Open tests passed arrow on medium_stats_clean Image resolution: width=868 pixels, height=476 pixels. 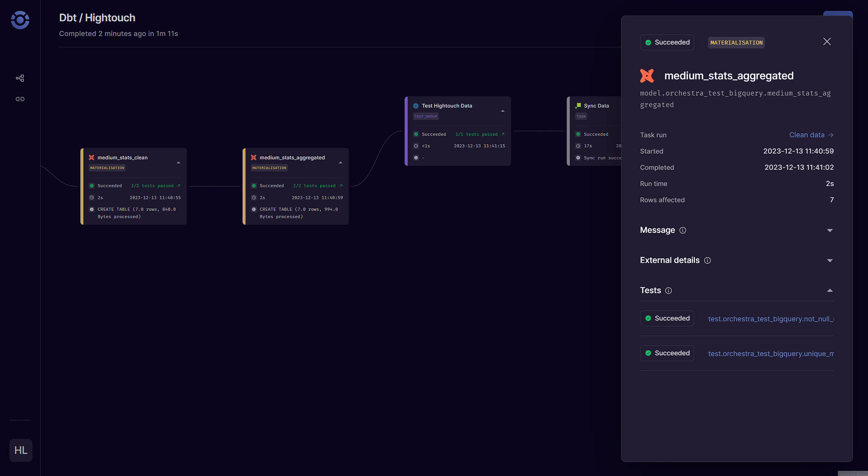178,186
